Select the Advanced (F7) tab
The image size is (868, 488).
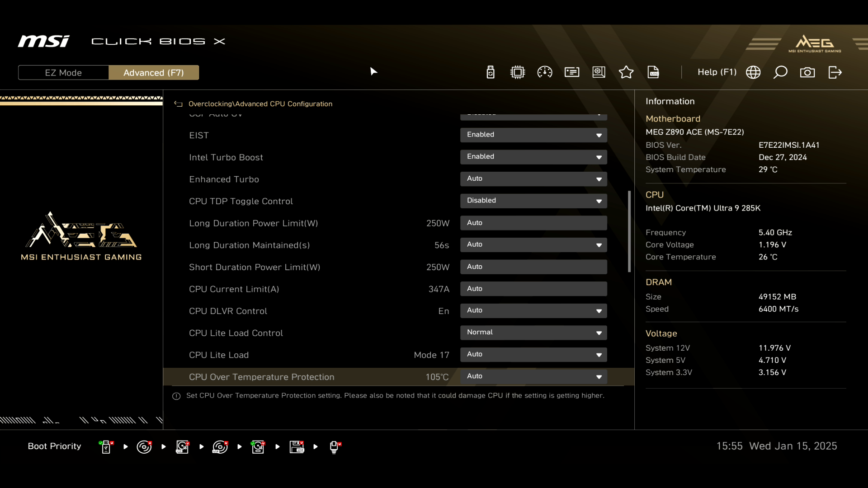(154, 73)
